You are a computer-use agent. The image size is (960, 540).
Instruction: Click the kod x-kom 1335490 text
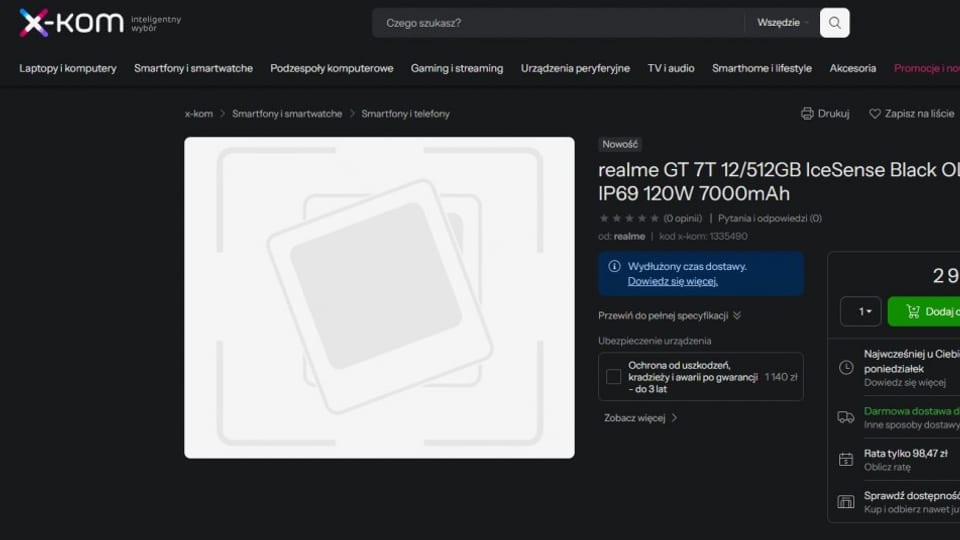(x=703, y=236)
